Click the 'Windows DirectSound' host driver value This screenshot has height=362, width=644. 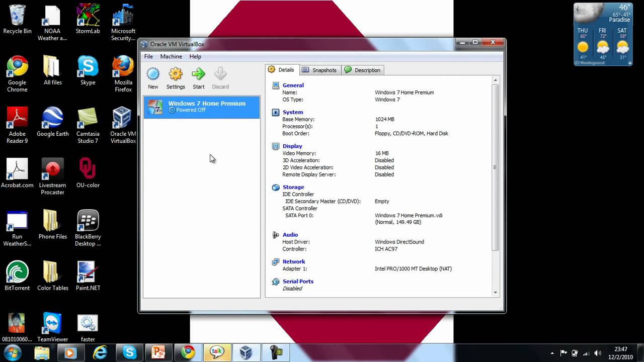(x=399, y=242)
